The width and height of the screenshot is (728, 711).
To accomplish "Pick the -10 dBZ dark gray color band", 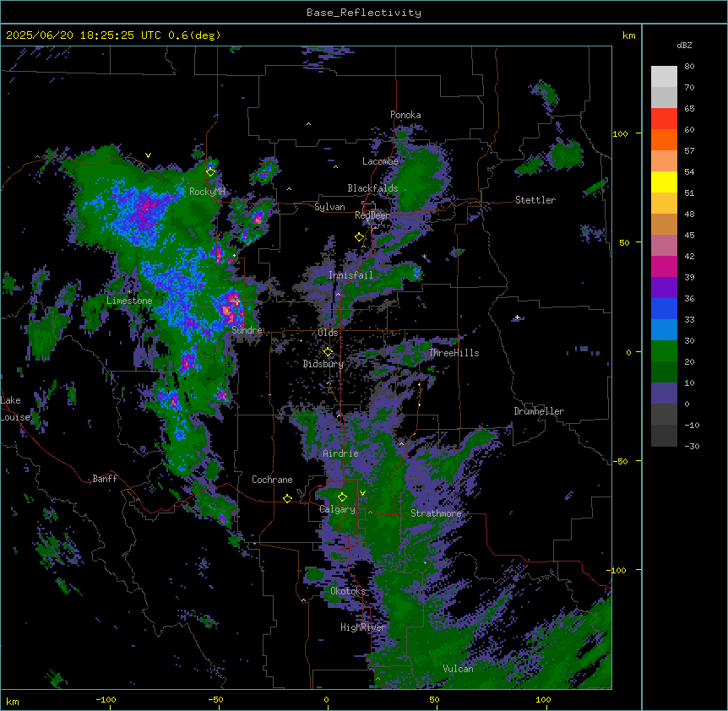I will point(664,436).
